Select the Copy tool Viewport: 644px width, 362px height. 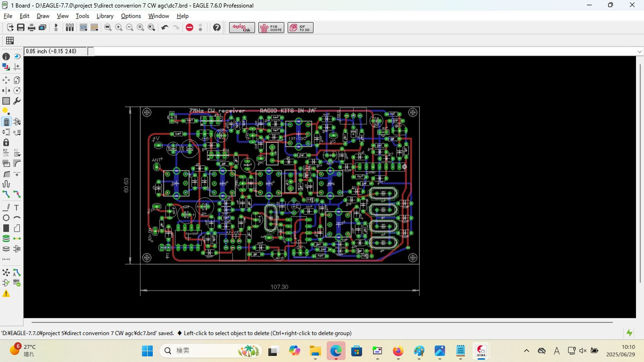tap(17, 80)
